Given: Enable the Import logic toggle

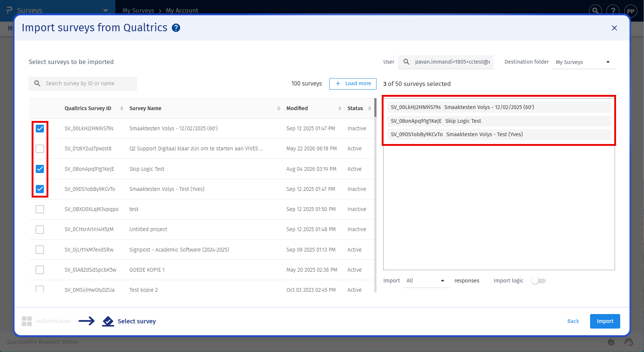Looking at the screenshot, I should [538, 281].
